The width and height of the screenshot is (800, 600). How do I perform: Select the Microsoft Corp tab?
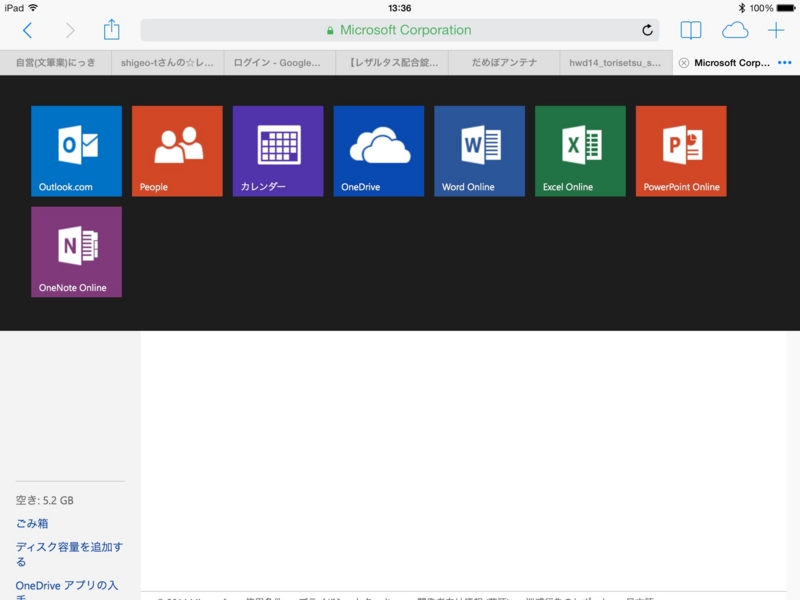(x=732, y=63)
